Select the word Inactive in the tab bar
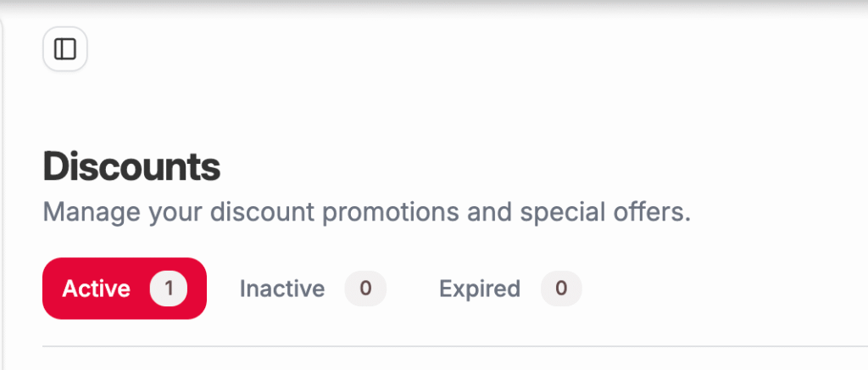This screenshot has width=868, height=370. [x=282, y=289]
